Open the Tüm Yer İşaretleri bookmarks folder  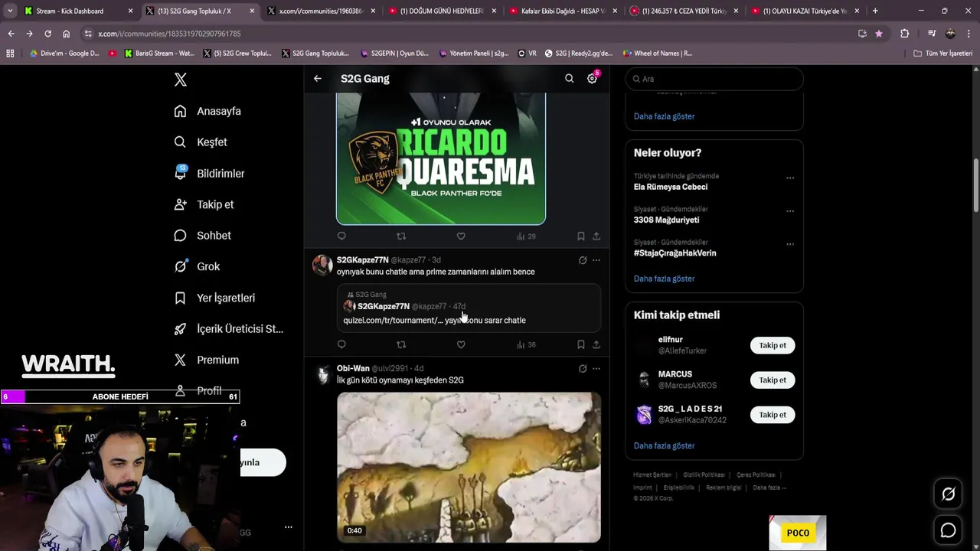(942, 54)
